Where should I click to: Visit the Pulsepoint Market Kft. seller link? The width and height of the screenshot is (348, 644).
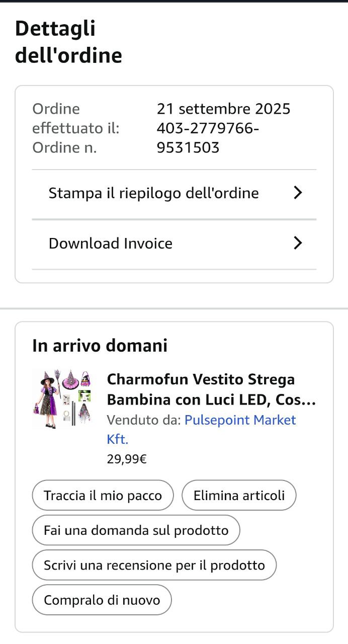(x=240, y=420)
